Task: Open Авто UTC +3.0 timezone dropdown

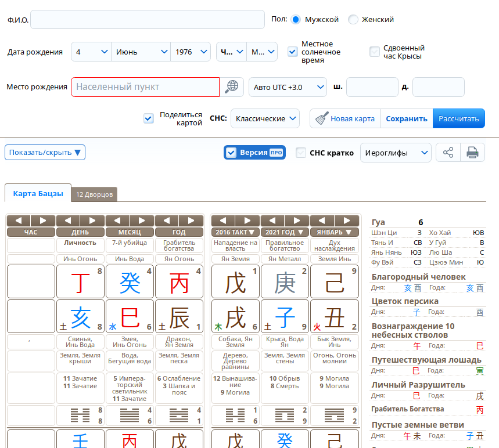Action: [x=288, y=87]
